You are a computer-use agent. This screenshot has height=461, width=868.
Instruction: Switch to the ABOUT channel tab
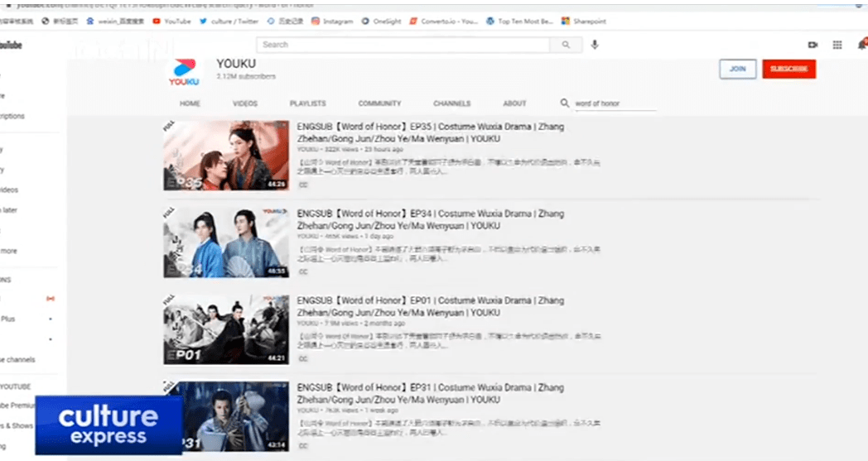pyautogui.click(x=514, y=103)
